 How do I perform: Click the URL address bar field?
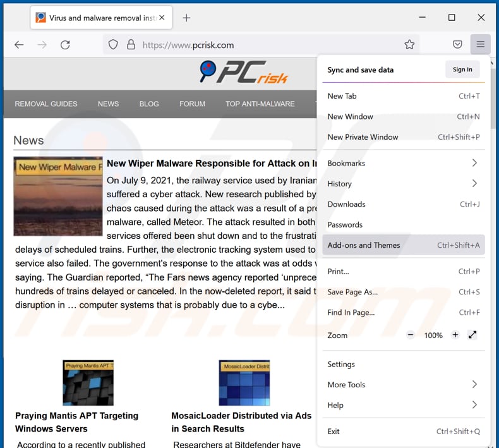click(265, 45)
